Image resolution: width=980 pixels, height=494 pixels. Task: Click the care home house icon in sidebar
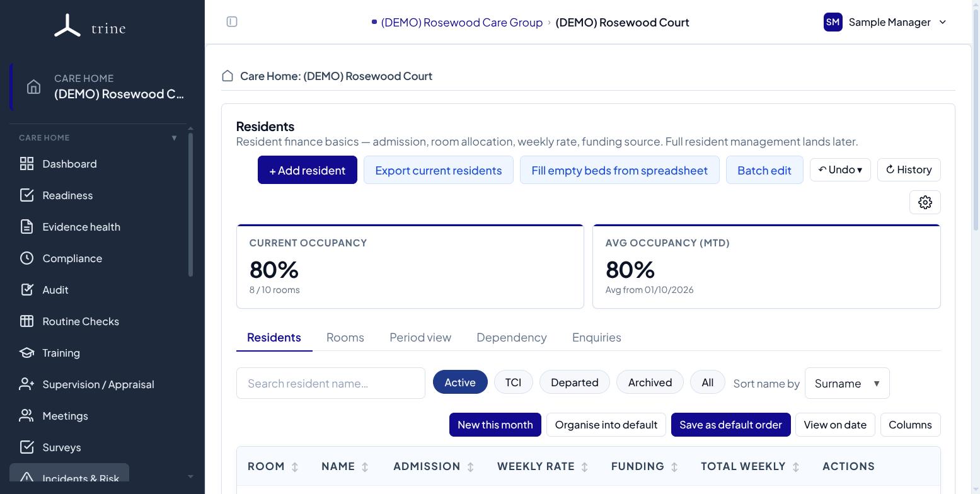pos(34,86)
